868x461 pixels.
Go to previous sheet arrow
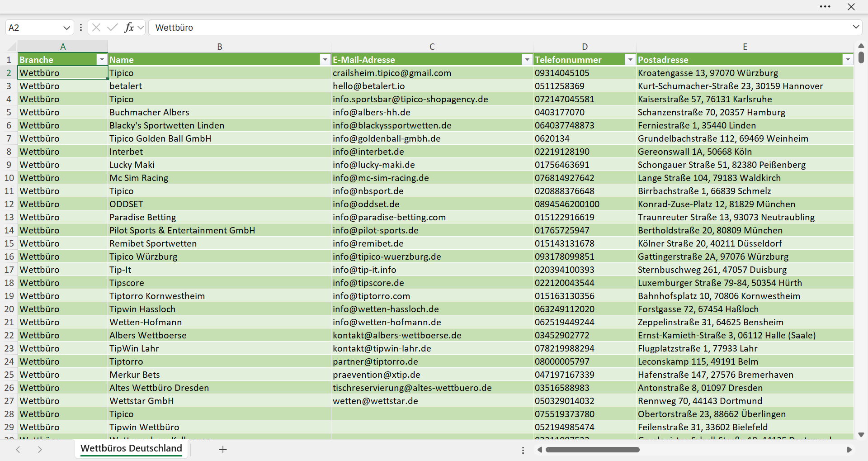18,449
